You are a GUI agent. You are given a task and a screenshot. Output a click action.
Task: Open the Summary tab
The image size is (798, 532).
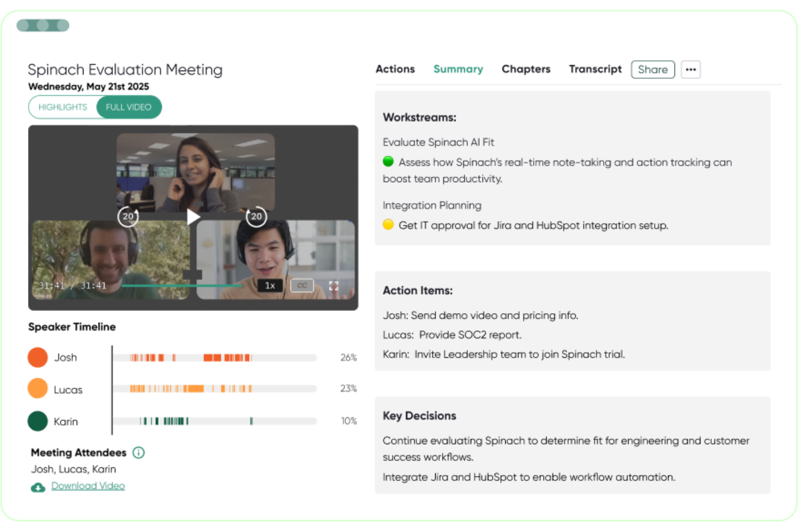point(458,69)
